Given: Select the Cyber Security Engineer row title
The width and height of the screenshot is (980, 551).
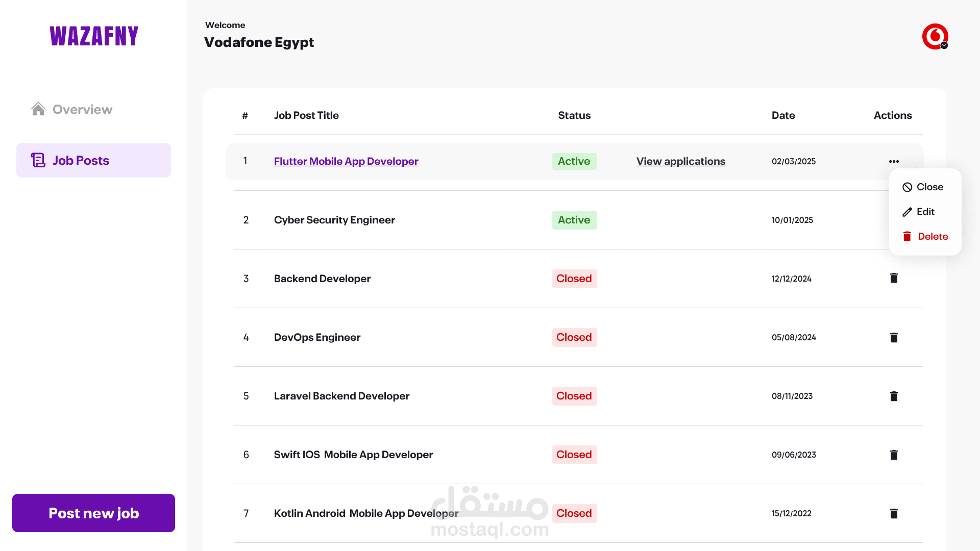Looking at the screenshot, I should pyautogui.click(x=334, y=220).
